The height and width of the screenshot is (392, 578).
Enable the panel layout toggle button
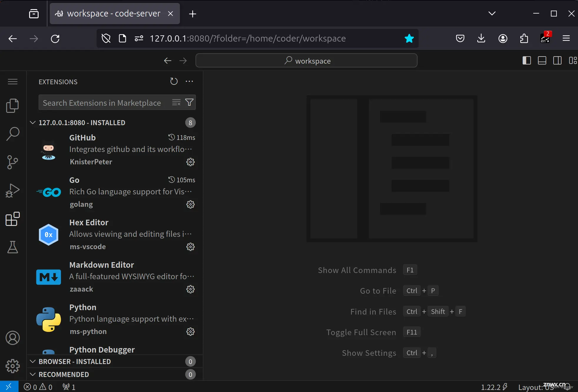pyautogui.click(x=542, y=60)
